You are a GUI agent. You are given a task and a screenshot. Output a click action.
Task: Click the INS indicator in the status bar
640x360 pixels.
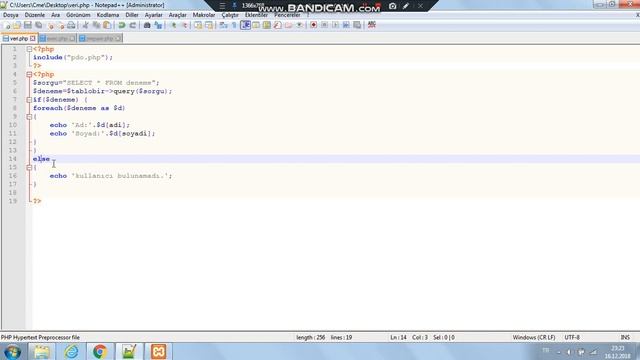click(625, 338)
